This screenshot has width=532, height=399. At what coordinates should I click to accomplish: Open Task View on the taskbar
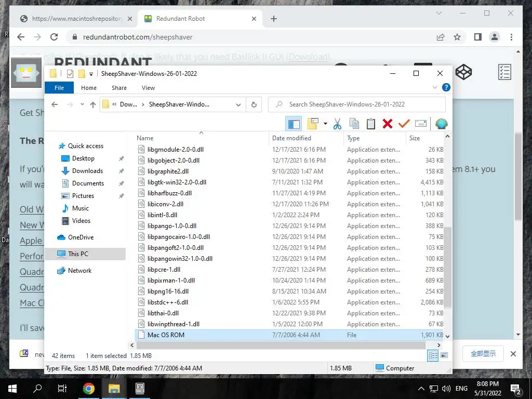62,389
